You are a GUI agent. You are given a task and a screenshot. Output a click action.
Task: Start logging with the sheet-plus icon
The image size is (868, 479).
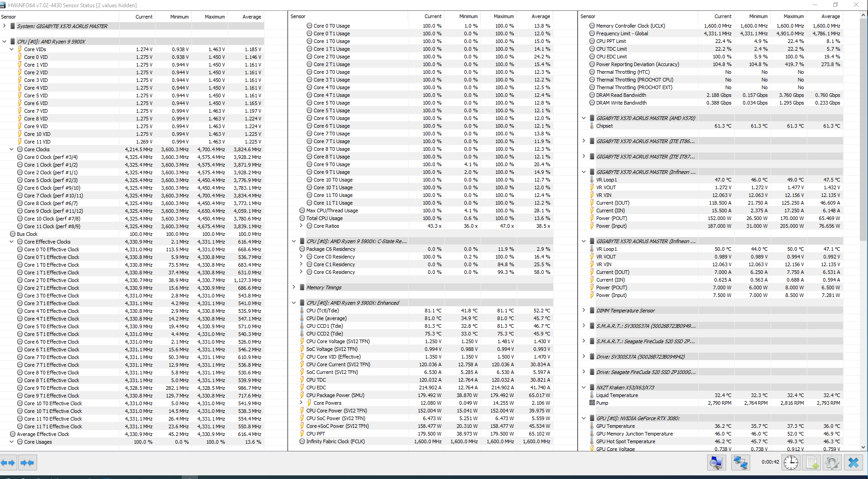tap(811, 462)
